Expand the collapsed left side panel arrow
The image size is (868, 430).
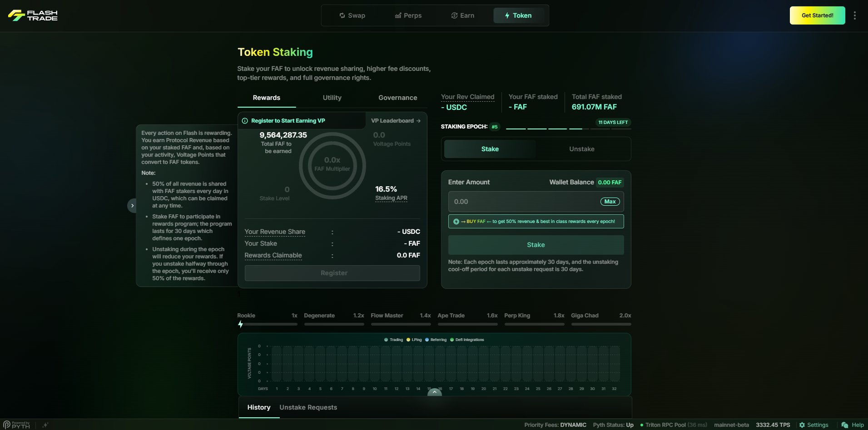(x=132, y=206)
